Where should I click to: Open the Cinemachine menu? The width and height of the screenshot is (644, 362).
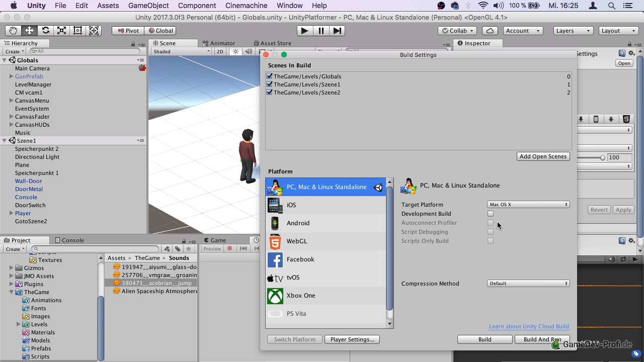[246, 6]
